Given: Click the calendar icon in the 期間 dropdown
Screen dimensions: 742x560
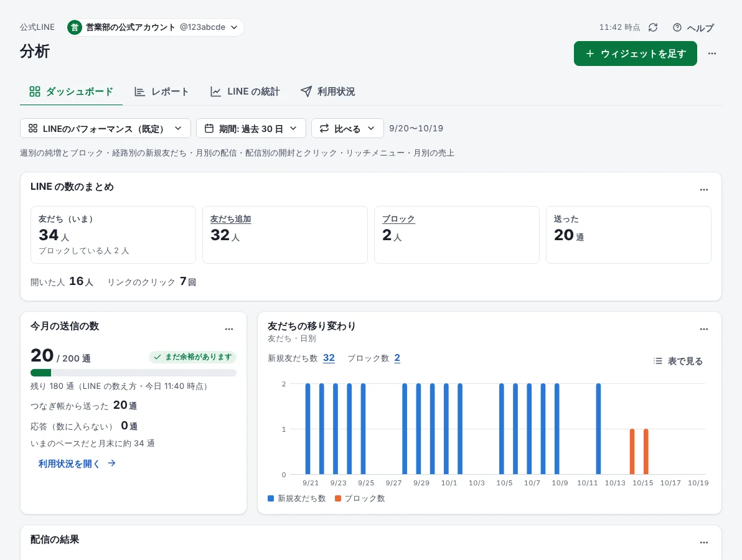Looking at the screenshot, I should pos(209,128).
